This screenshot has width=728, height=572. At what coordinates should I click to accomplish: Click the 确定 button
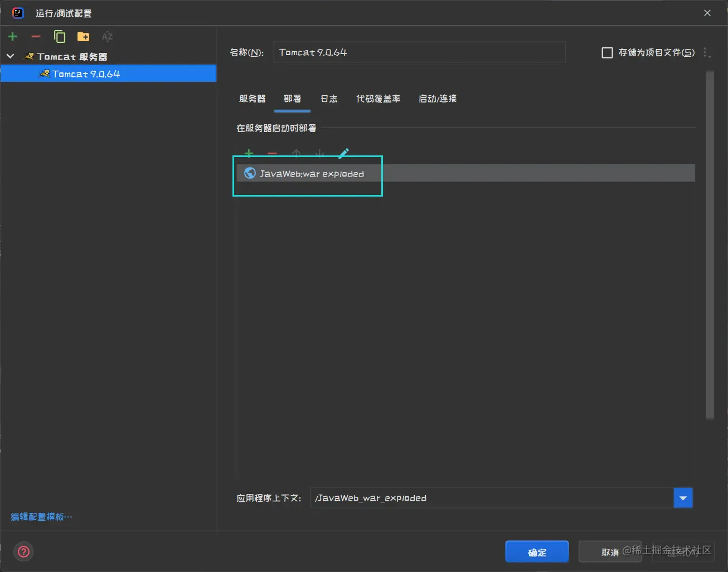click(537, 552)
